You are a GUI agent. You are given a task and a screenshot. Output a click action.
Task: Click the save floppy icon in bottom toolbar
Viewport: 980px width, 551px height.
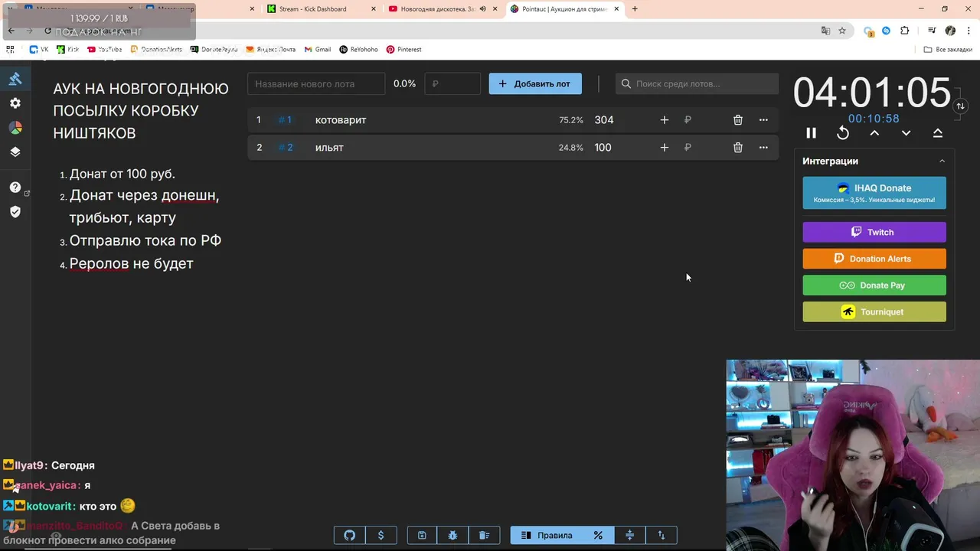422,536
